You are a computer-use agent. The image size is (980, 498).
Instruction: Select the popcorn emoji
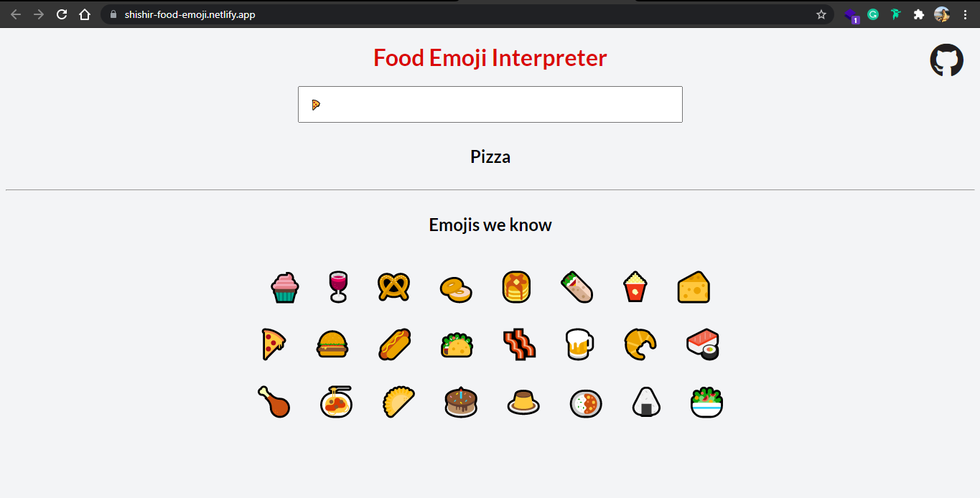point(635,286)
